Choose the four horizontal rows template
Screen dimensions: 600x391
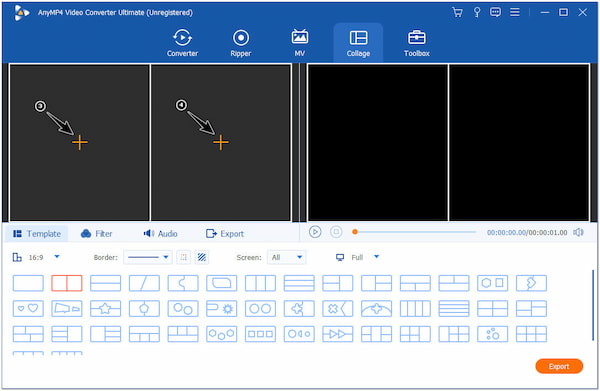(454, 308)
